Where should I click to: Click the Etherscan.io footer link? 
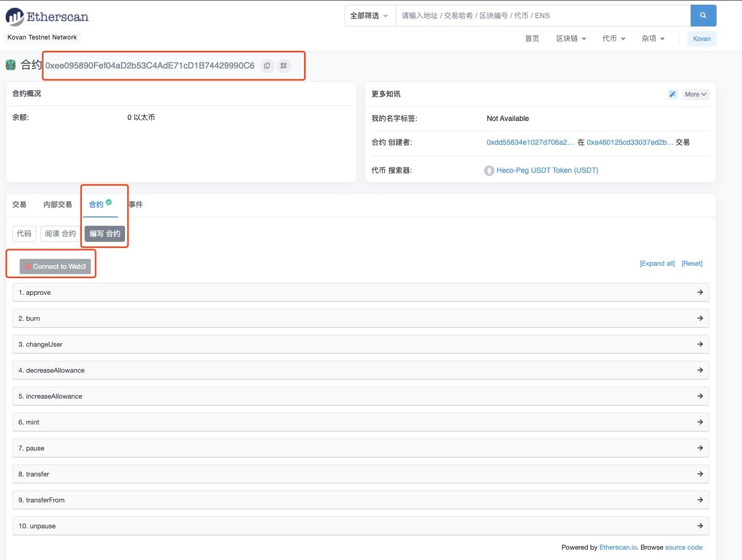(618, 547)
